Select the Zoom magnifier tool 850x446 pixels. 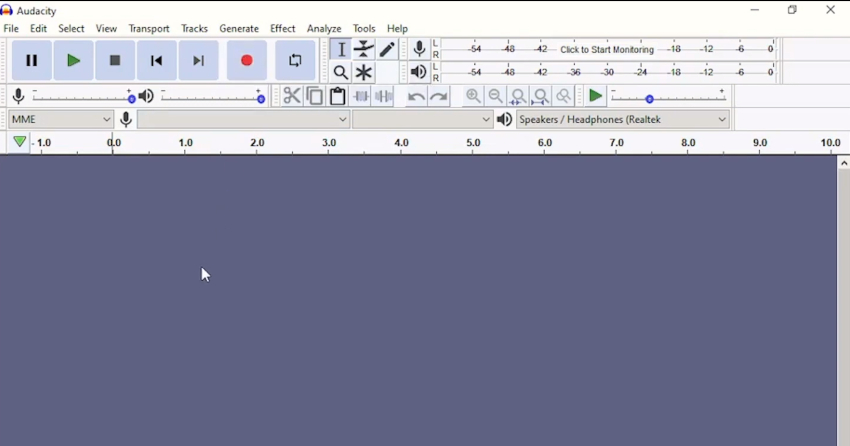pyautogui.click(x=341, y=72)
